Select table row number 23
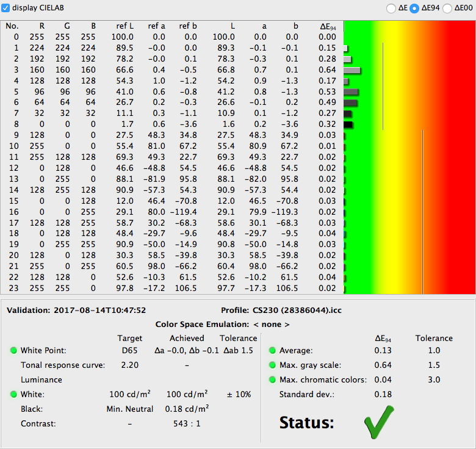 172,288
